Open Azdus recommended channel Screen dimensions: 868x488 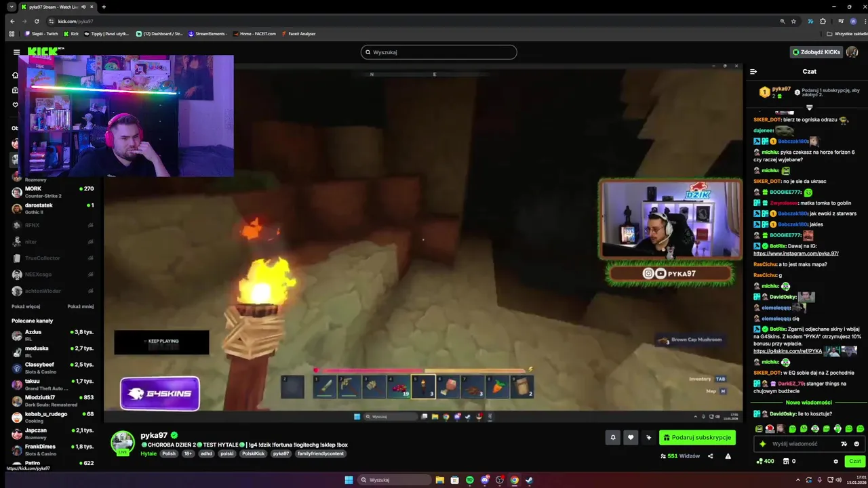(53, 335)
